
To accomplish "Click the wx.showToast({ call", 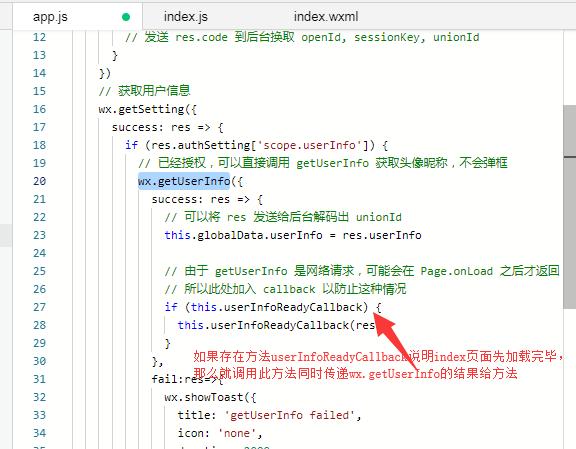I will 210,397.
